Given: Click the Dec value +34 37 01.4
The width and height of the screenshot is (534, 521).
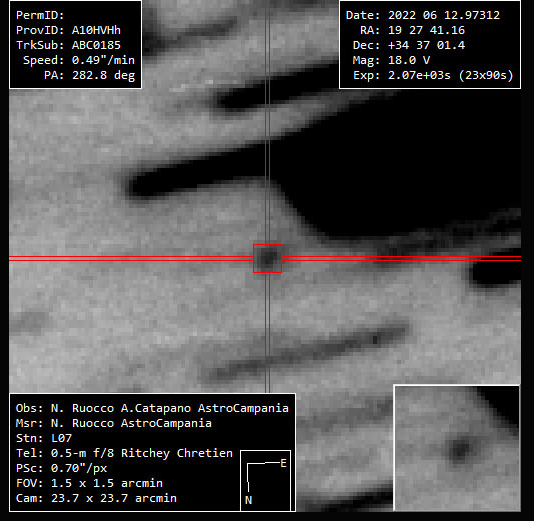Looking at the screenshot, I should tap(426, 45).
